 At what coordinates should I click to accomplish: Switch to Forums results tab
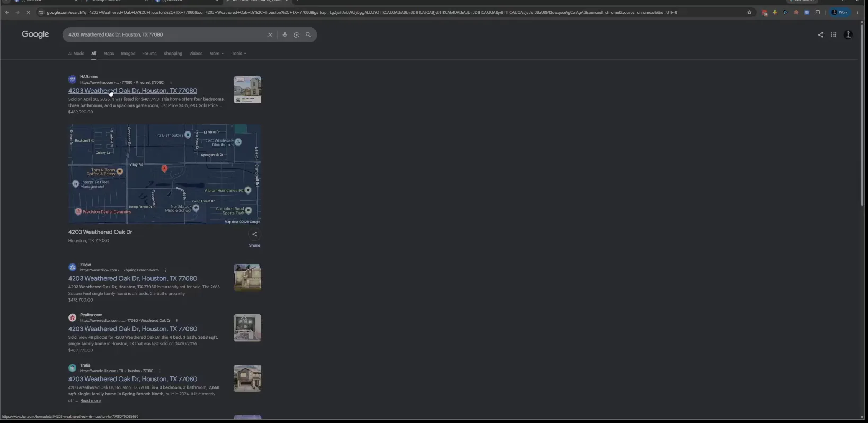[149, 54]
